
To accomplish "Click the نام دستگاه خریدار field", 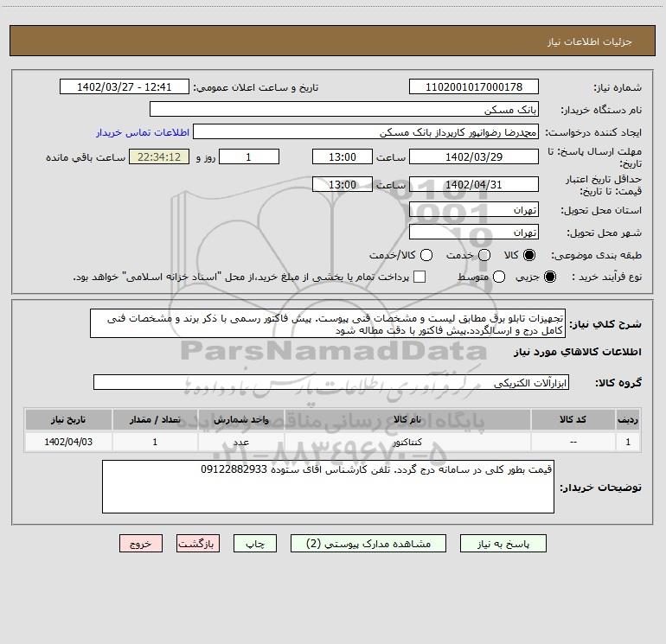I will 343,110.
